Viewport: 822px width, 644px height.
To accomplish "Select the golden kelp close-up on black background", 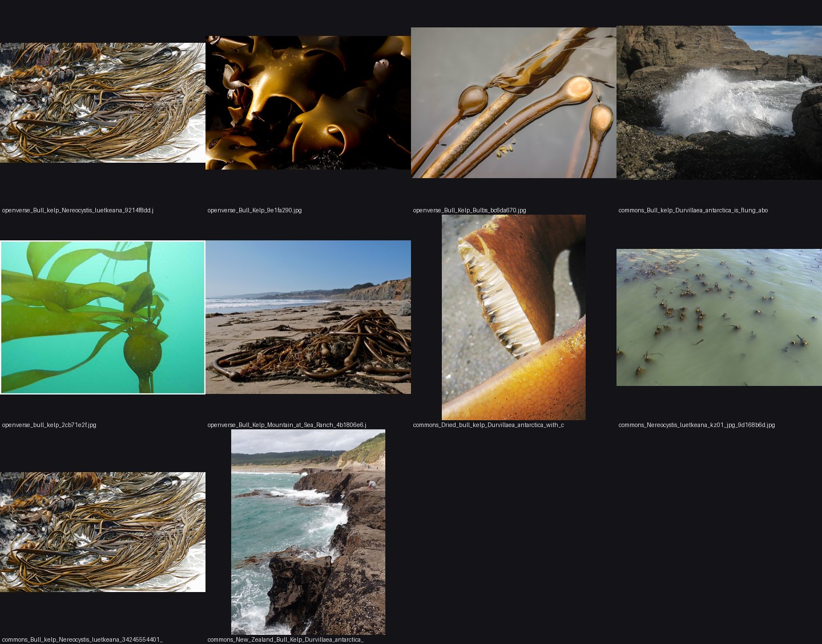I will 308,103.
